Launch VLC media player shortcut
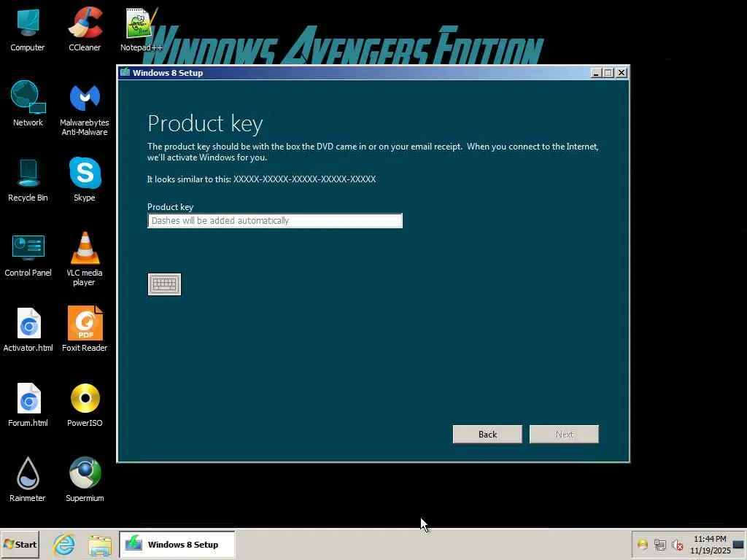Image resolution: width=747 pixels, height=560 pixels. (x=85, y=259)
